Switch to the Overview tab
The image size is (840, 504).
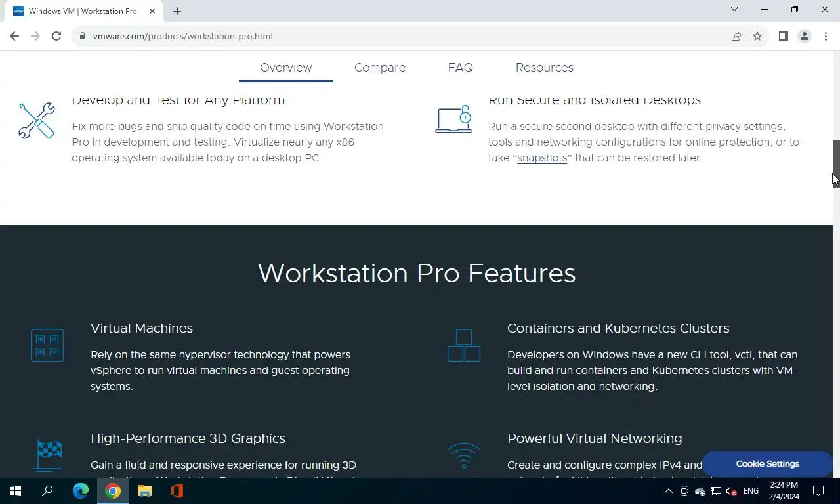pyautogui.click(x=286, y=68)
